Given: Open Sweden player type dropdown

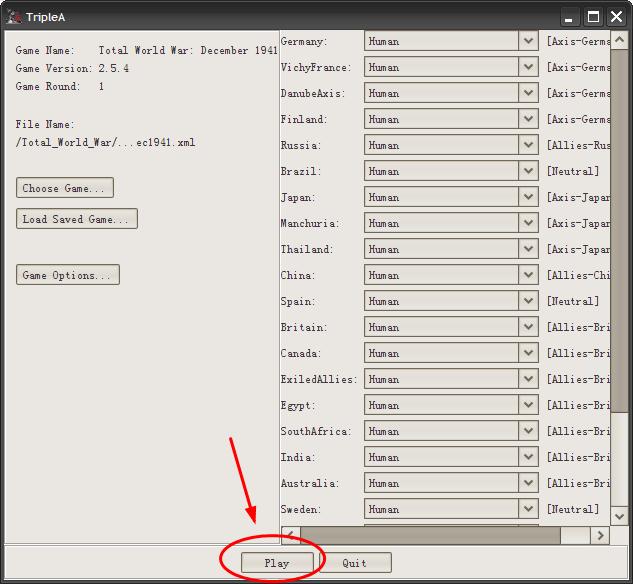Looking at the screenshot, I should pos(451,509).
